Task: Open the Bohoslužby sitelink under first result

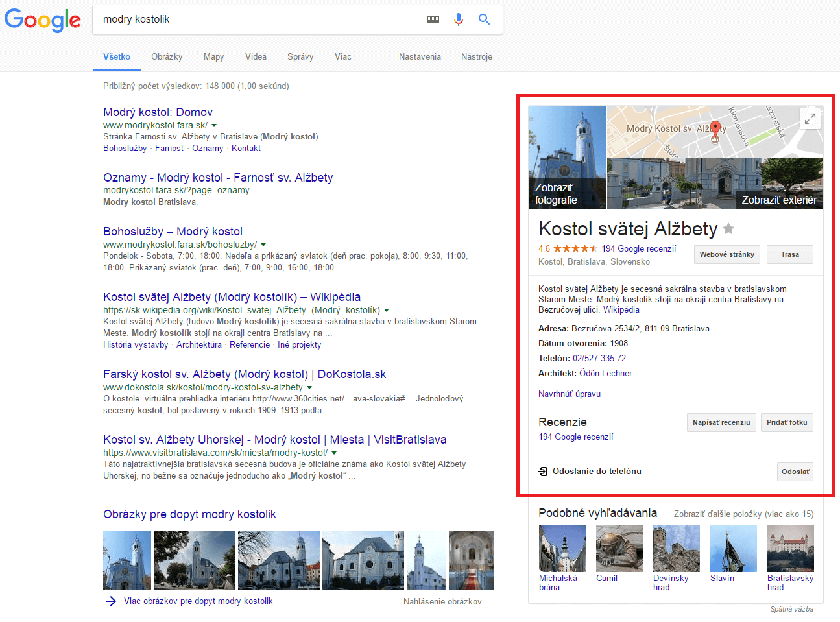Action: [125, 149]
